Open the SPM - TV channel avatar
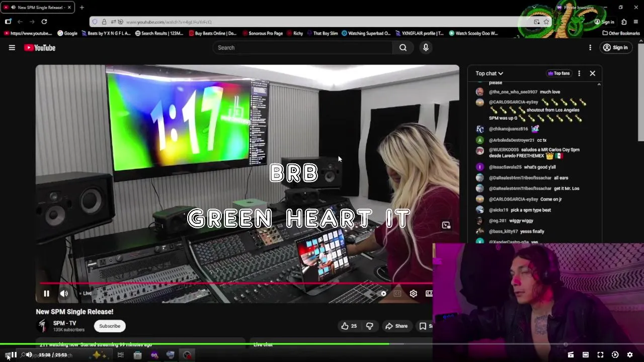The width and height of the screenshot is (644, 362). pos(42,325)
